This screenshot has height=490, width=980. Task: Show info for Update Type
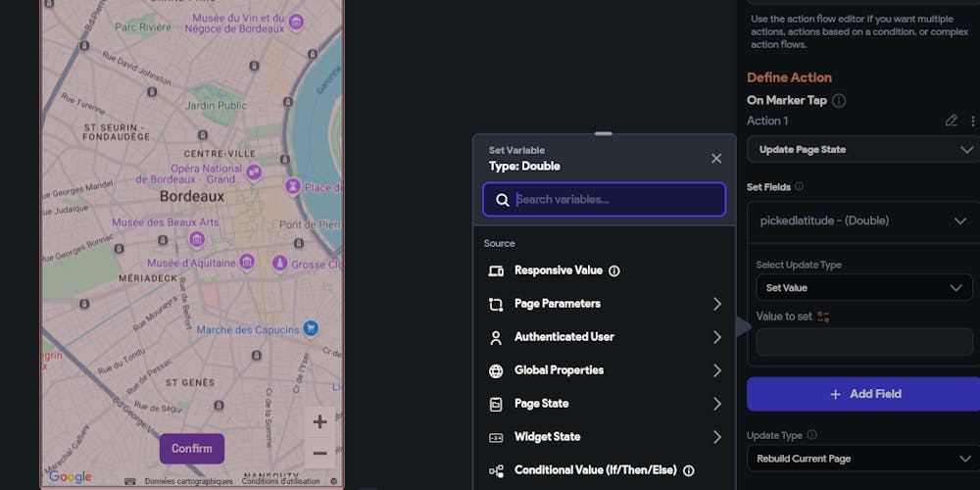click(811, 435)
